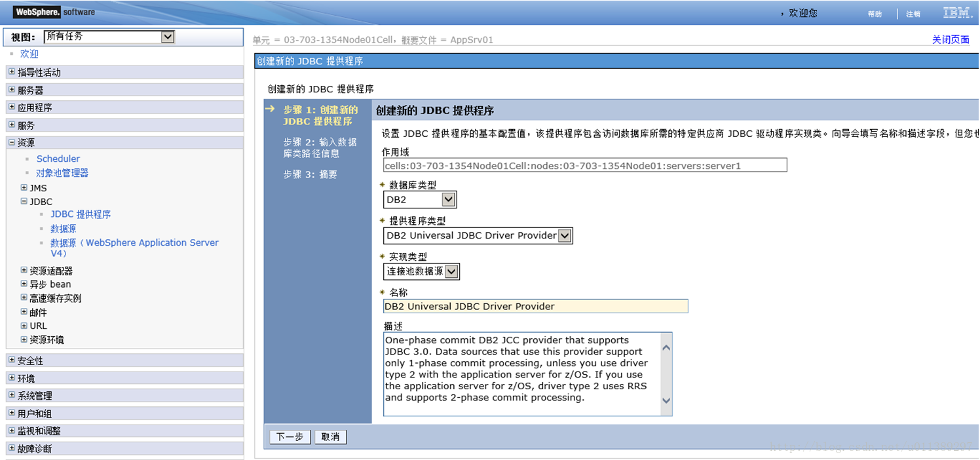
Task: Click the 注销 link in header
Action: click(x=913, y=14)
